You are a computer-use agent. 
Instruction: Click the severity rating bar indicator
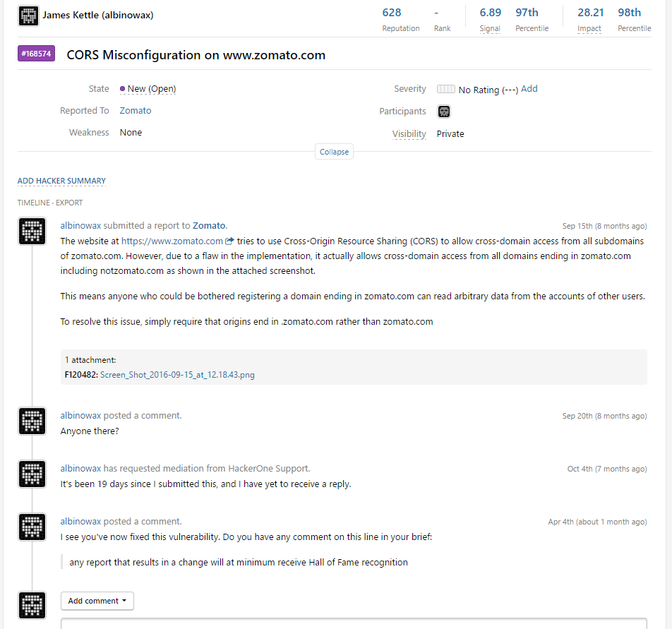click(445, 89)
